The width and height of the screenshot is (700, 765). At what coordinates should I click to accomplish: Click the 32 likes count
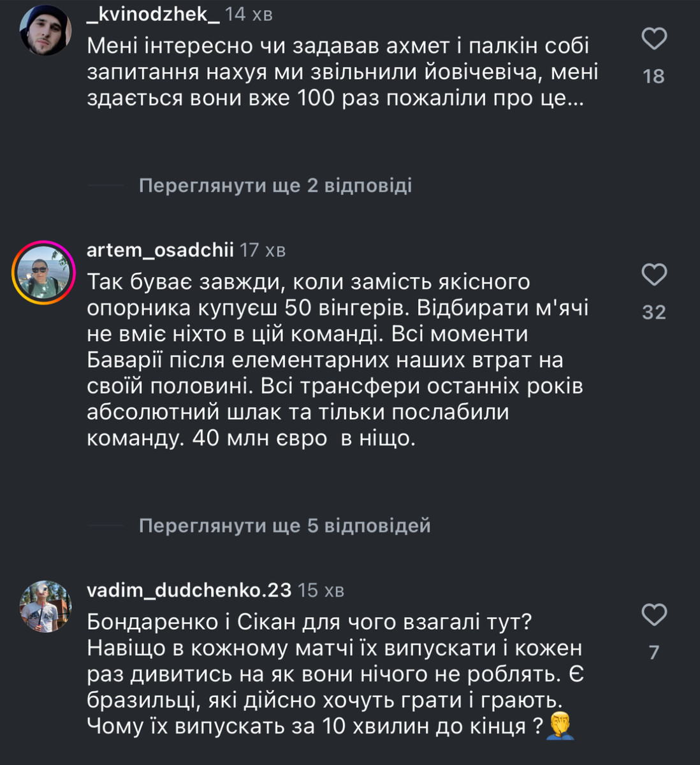(653, 312)
